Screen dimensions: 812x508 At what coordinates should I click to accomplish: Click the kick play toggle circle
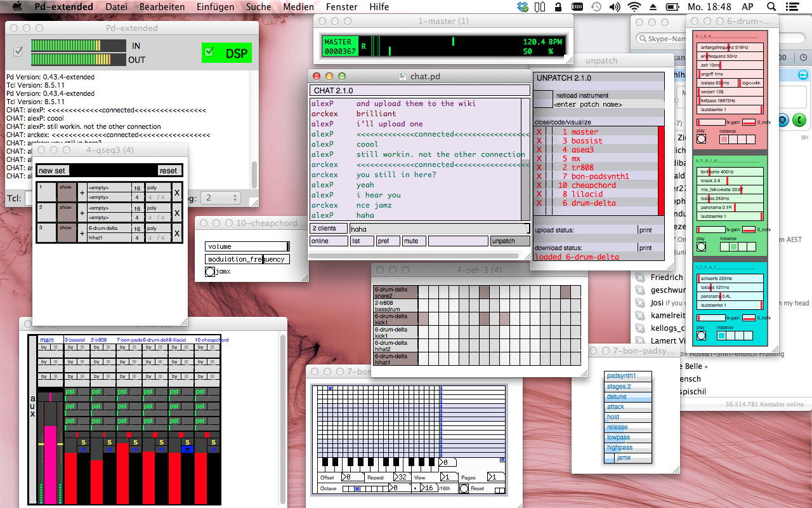tap(701, 139)
